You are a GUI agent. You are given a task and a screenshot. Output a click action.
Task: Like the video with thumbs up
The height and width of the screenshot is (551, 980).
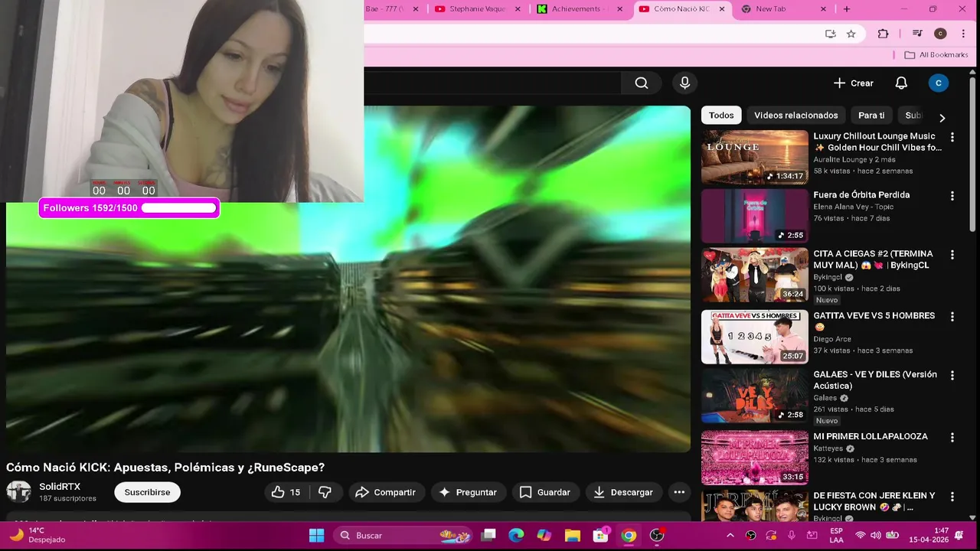[286, 492]
